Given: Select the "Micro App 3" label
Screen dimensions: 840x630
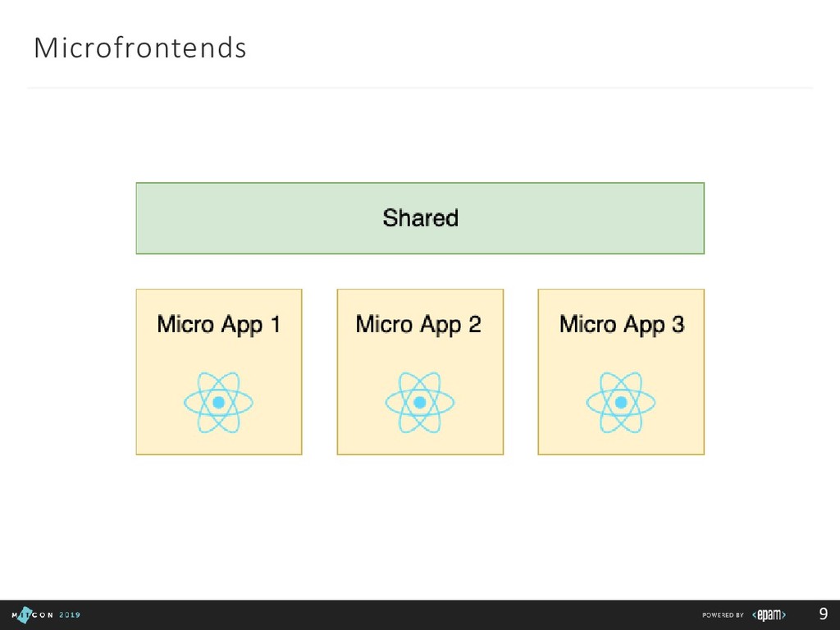Looking at the screenshot, I should [621, 325].
